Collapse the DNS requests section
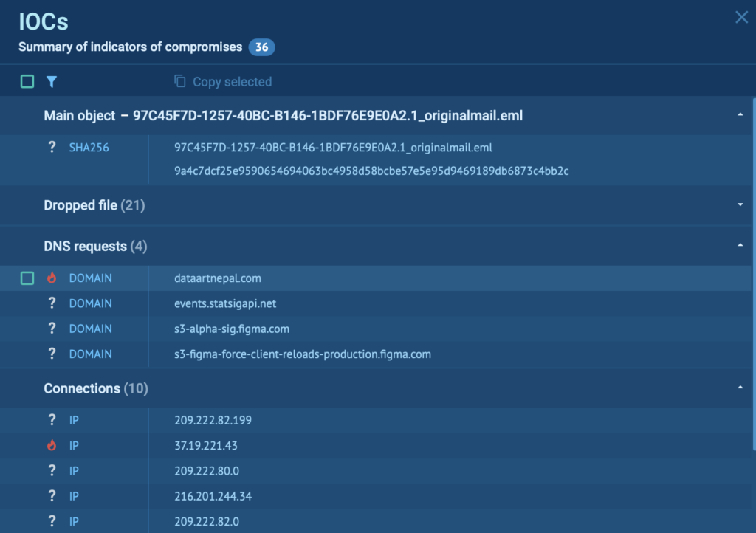 740,245
